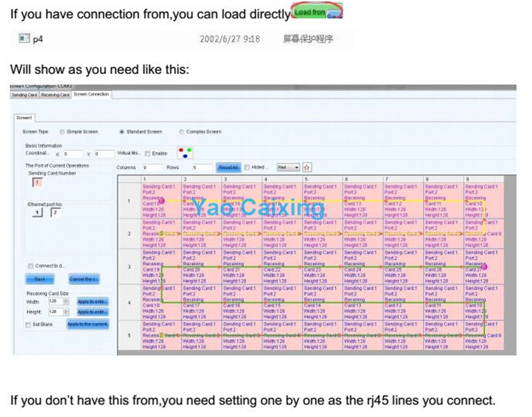Click the Columns input field
Viewport: 532px width, 417px height.
pos(152,168)
